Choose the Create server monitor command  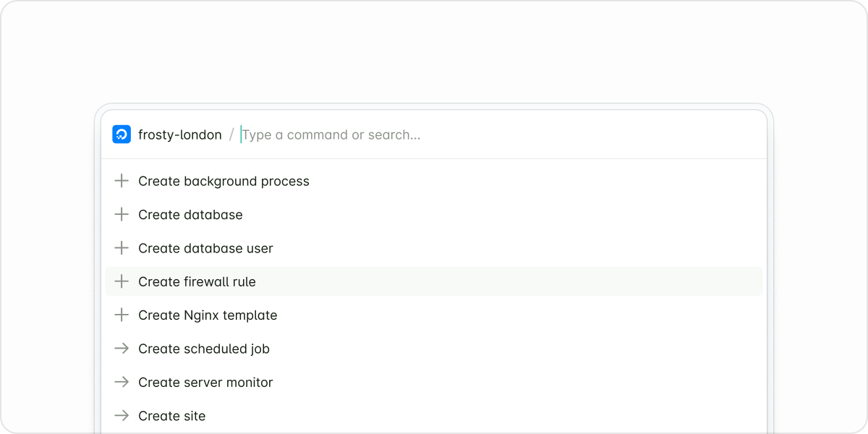[205, 382]
